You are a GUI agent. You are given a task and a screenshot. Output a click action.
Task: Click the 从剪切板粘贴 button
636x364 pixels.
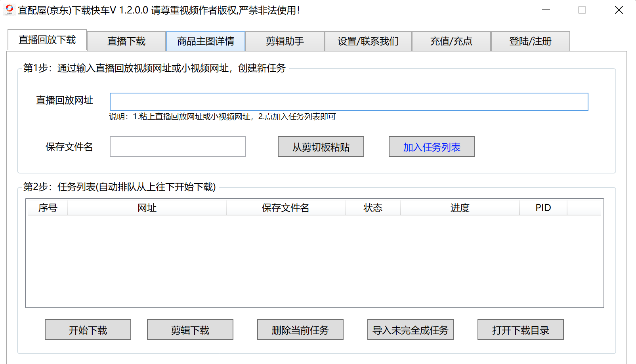[x=321, y=147]
